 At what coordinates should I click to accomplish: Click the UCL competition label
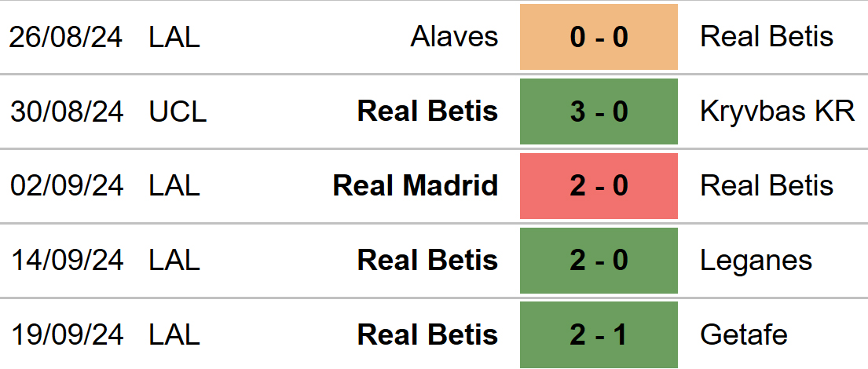178,111
